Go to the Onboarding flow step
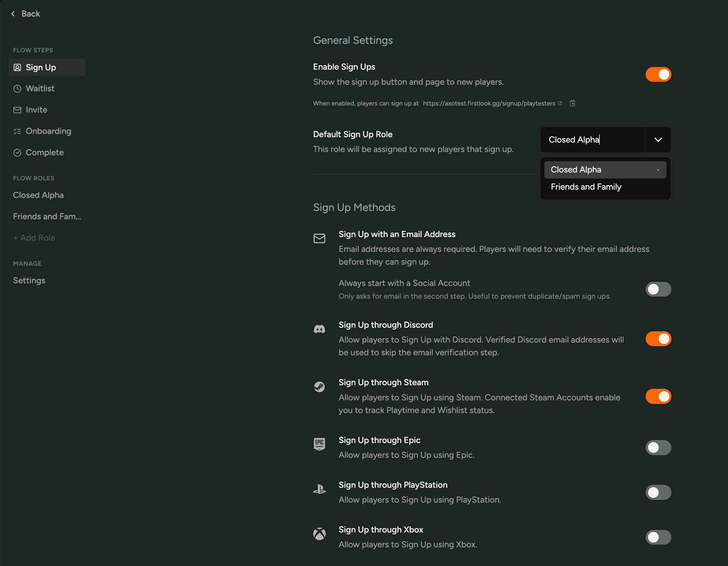 click(x=48, y=131)
